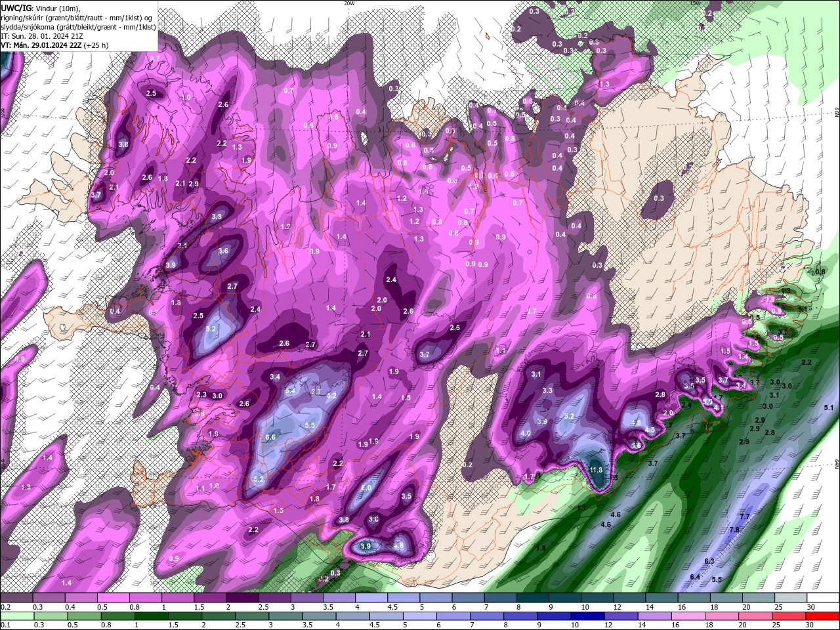Click the 0.1 label on the rain legend
This screenshot has width=840, height=630.
(x=4, y=625)
